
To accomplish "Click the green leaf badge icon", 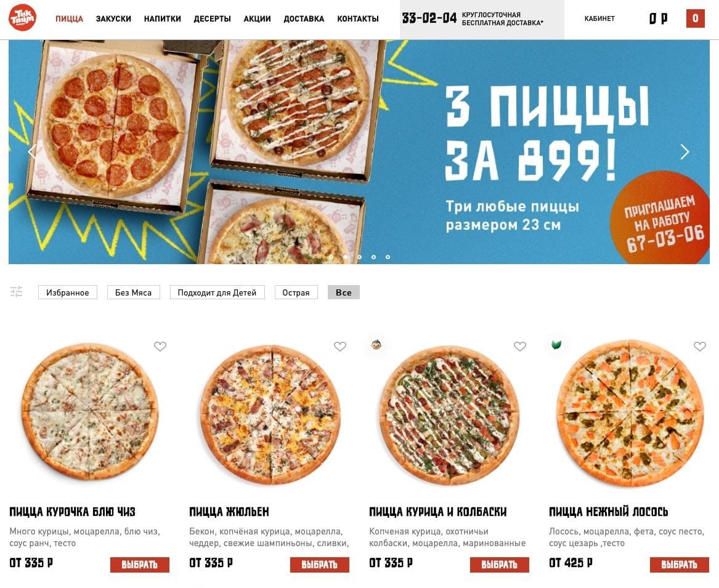I will click(x=556, y=345).
